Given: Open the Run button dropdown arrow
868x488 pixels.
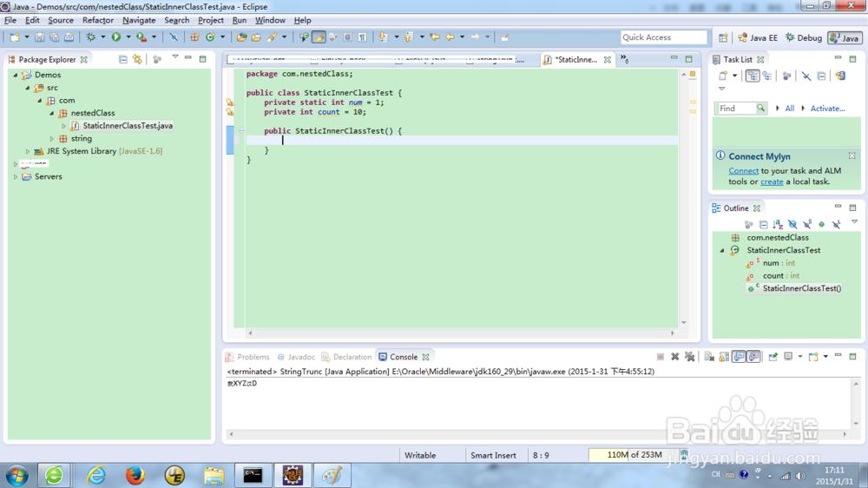Looking at the screenshot, I should [x=128, y=37].
